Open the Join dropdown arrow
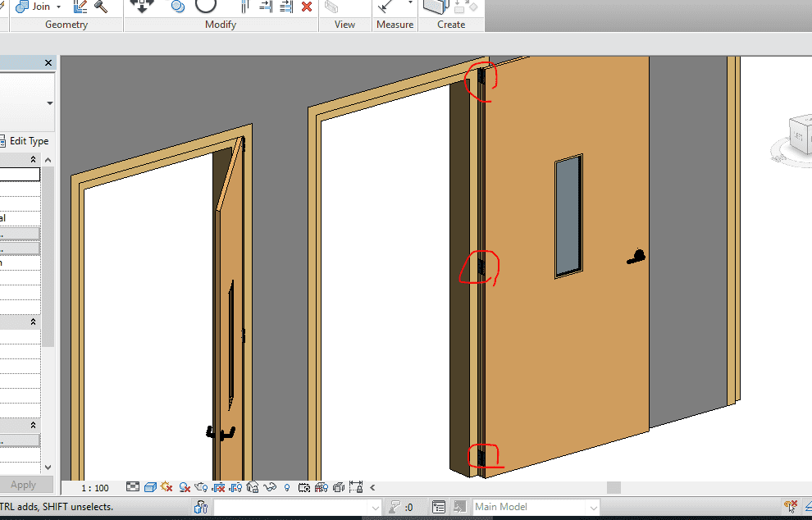812x520 pixels. [x=59, y=7]
